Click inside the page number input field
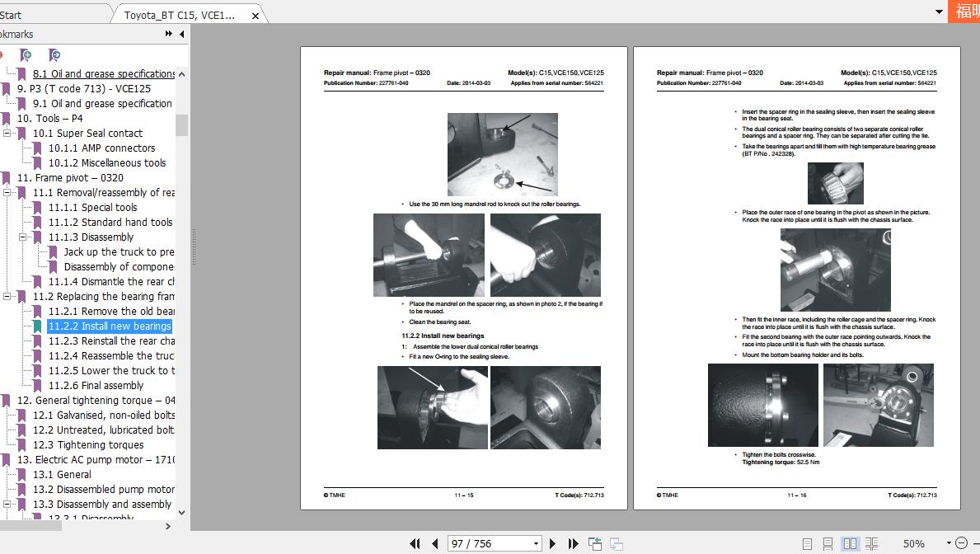The width and height of the screenshot is (980, 554). click(x=478, y=543)
